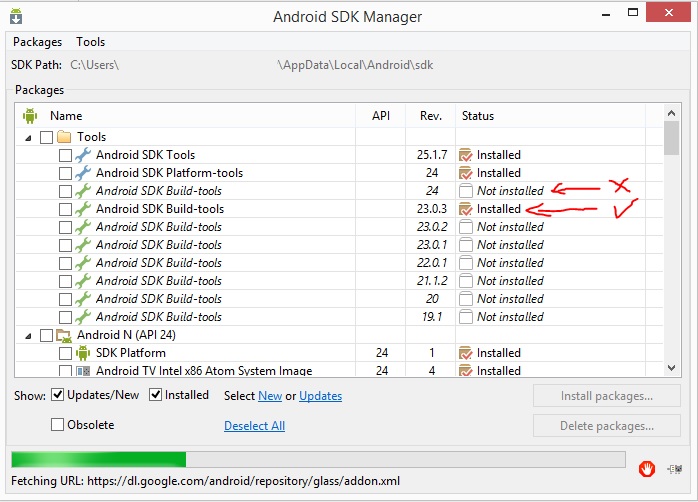Tick the SDK Platform checkbox
This screenshot has width=698, height=502.
pos(65,353)
